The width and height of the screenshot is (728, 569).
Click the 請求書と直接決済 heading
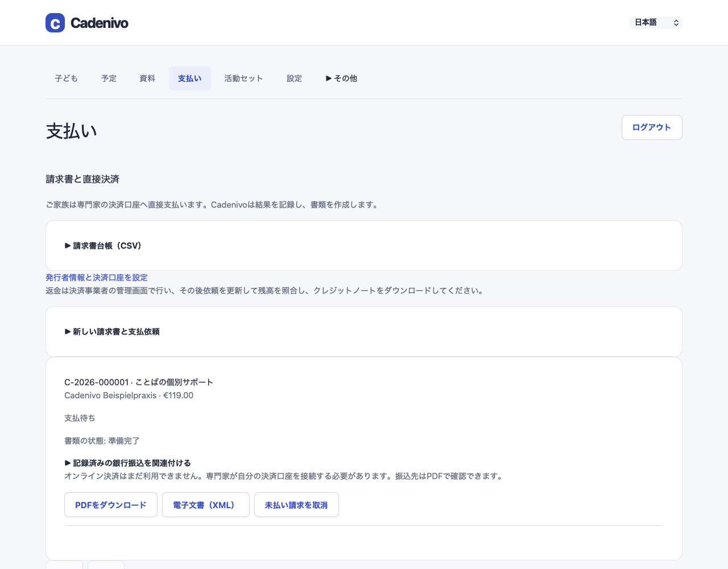pyautogui.click(x=82, y=179)
